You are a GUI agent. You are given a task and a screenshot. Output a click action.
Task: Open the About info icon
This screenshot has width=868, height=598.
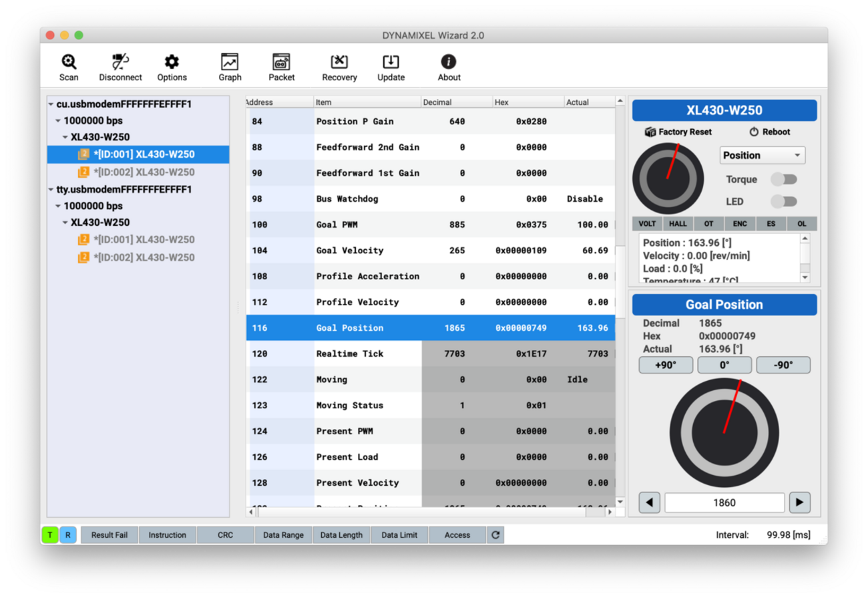[x=449, y=62]
